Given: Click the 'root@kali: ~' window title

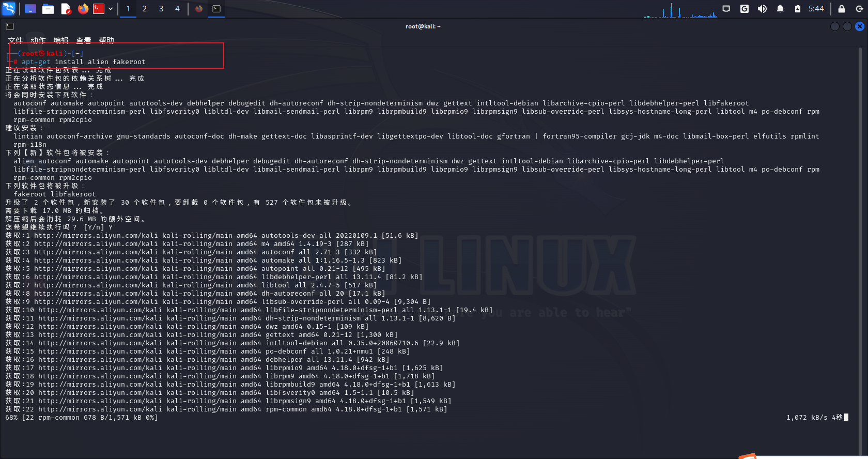Looking at the screenshot, I should 423,26.
